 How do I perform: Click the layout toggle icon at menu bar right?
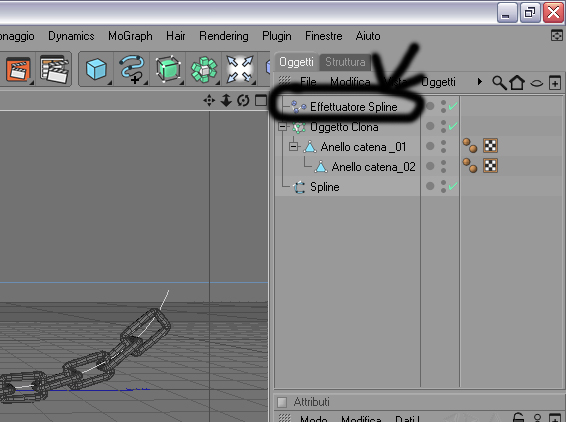557,35
